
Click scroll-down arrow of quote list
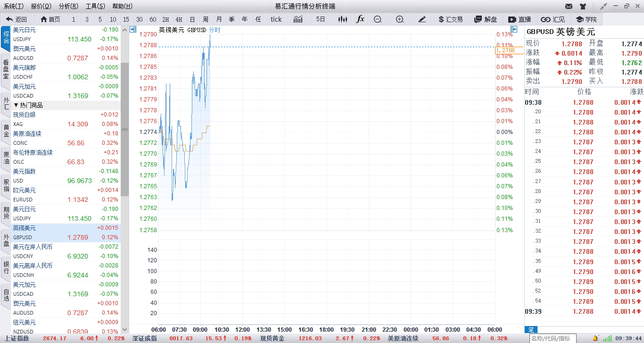(125, 330)
